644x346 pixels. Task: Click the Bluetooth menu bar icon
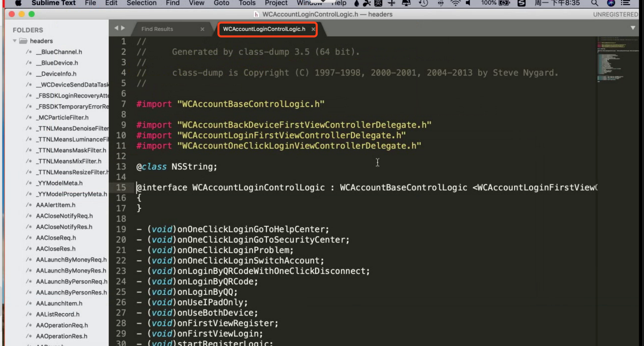coord(440,3)
